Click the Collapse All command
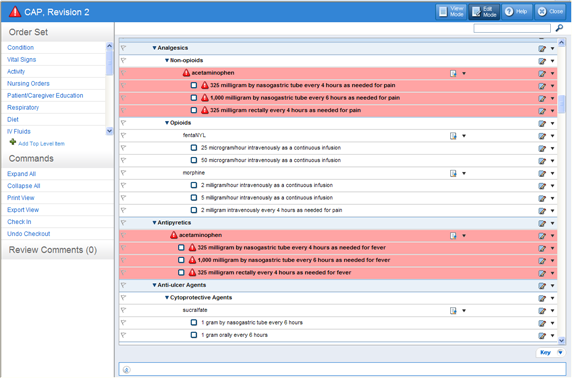 coord(24,186)
